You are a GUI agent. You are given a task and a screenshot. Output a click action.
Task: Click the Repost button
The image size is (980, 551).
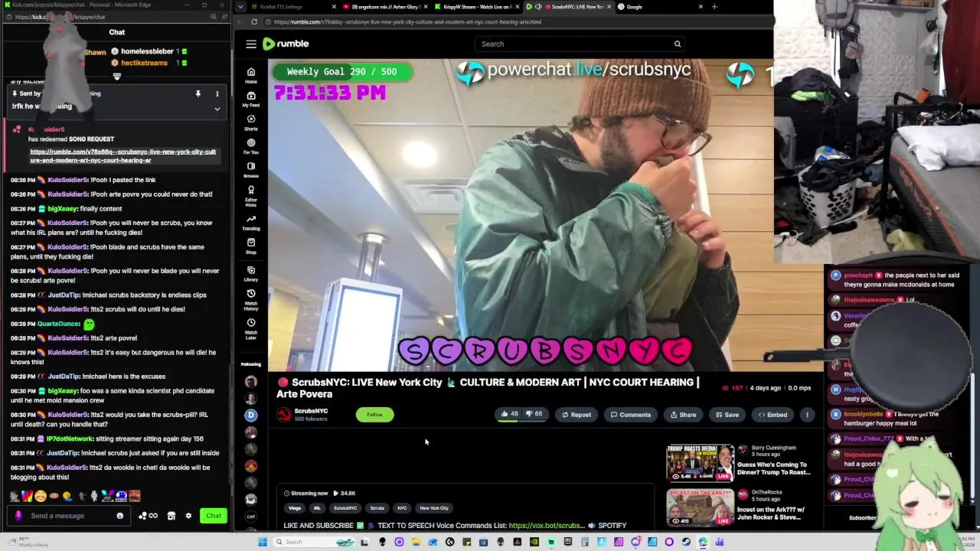pos(576,415)
